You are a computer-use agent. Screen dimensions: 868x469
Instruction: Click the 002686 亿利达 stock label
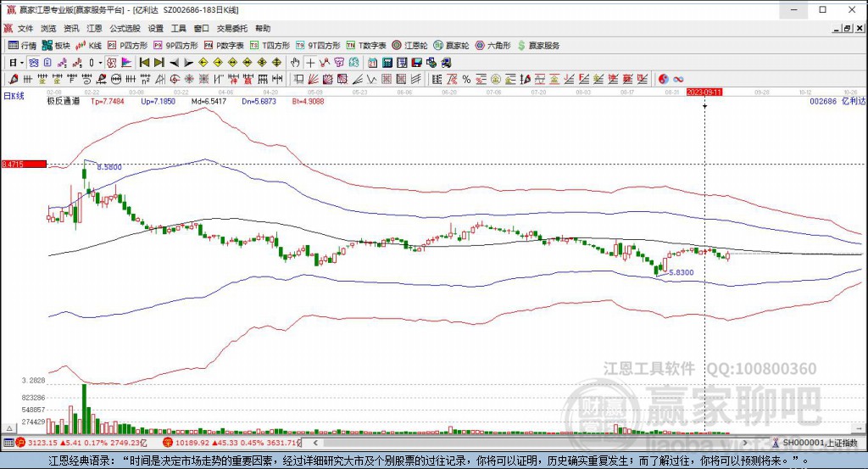[x=837, y=101]
